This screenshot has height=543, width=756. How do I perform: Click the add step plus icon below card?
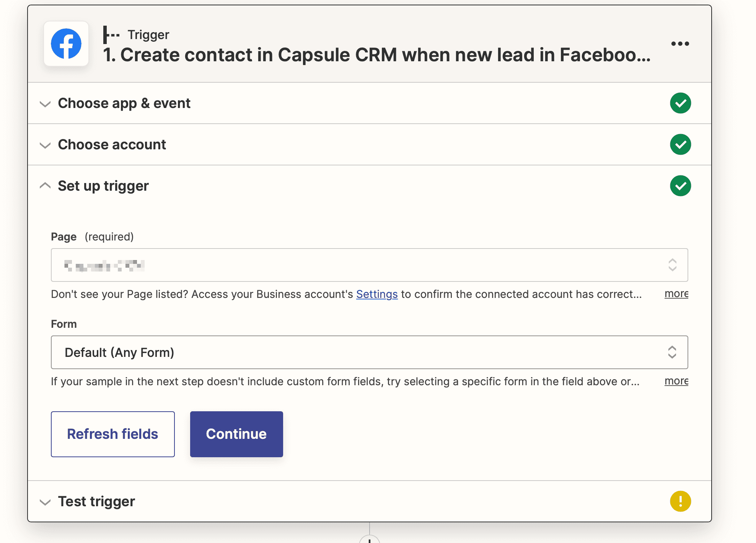[x=370, y=539]
